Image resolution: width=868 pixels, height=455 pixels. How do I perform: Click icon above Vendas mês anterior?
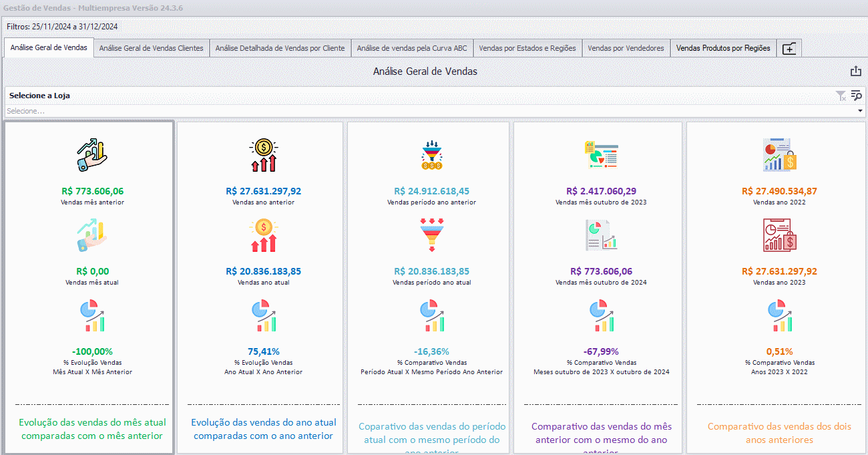tap(92, 155)
